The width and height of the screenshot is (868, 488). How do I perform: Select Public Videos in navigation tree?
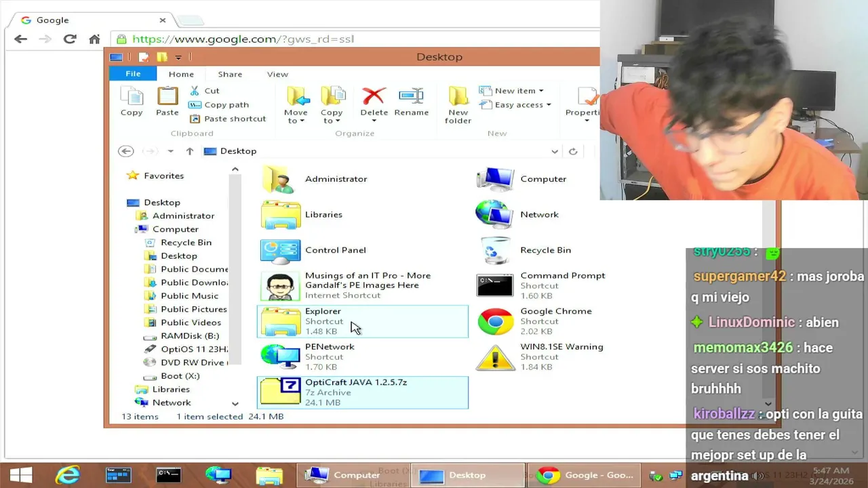coord(191,322)
